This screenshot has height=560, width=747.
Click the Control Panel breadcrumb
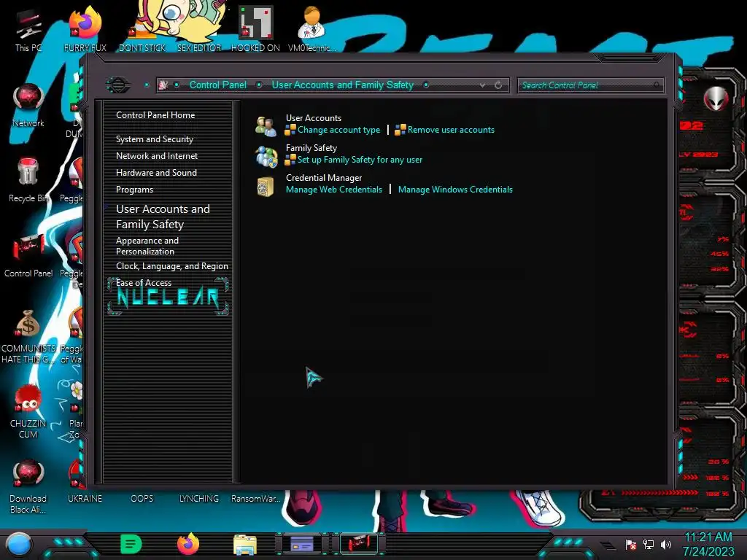(217, 85)
